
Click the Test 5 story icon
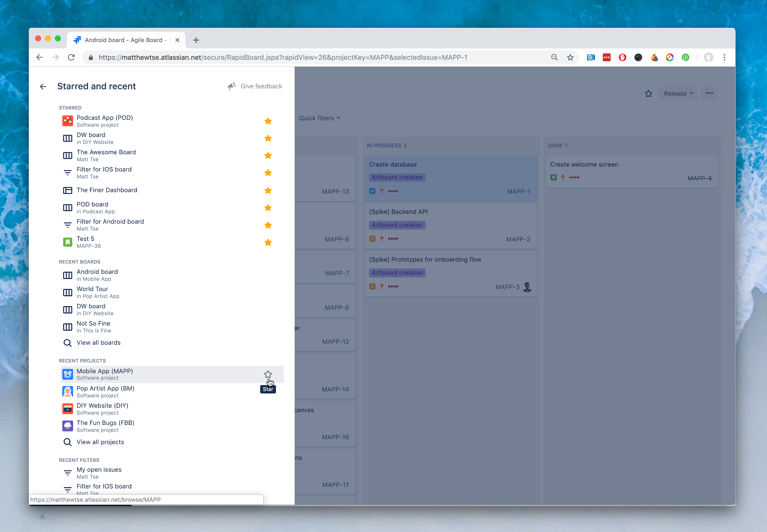68,242
